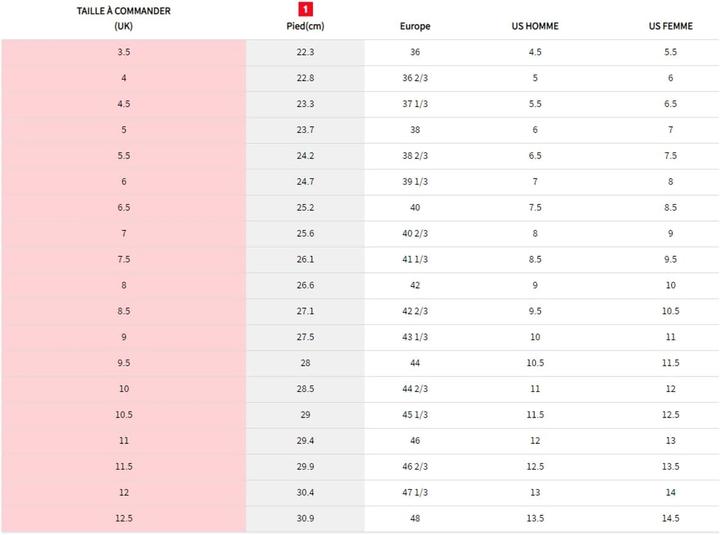Select UK size 12.5 in pink column

[123, 519]
